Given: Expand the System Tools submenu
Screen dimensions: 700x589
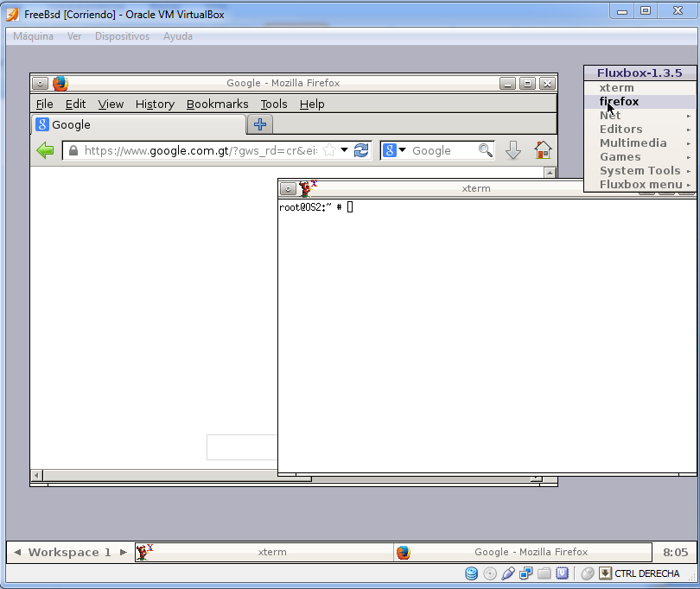Looking at the screenshot, I should (x=640, y=171).
